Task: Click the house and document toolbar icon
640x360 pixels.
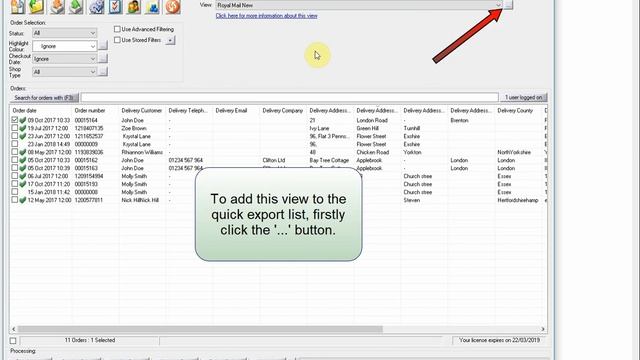Action: (18, 7)
